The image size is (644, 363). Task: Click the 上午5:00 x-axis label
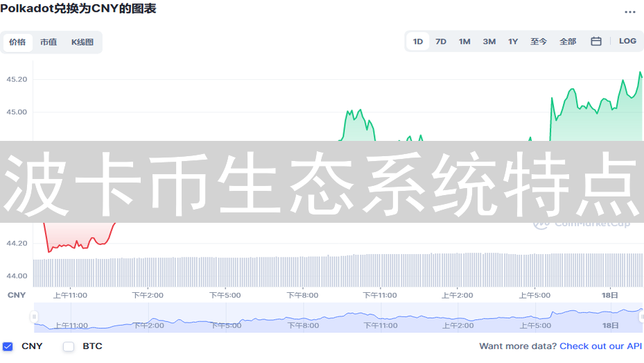point(534,295)
